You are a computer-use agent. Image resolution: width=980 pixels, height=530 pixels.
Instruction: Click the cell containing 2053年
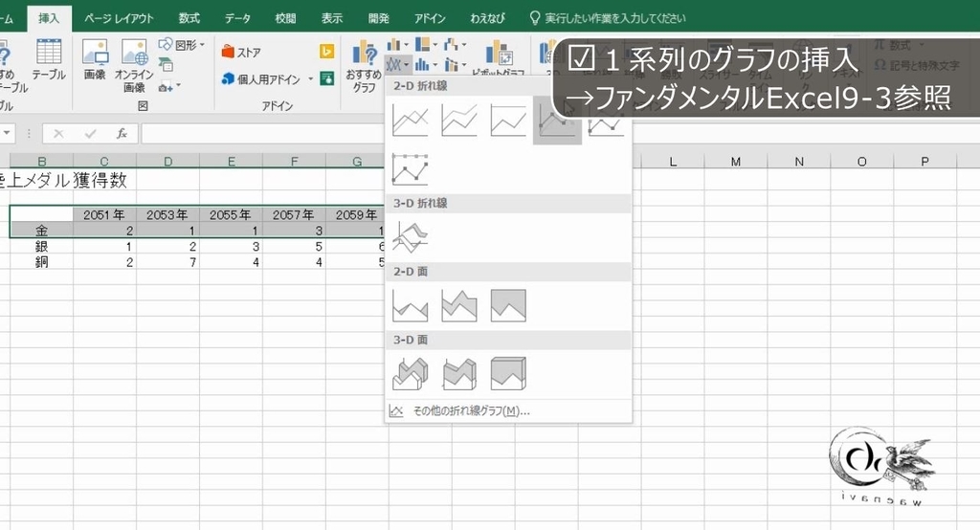coord(167,214)
